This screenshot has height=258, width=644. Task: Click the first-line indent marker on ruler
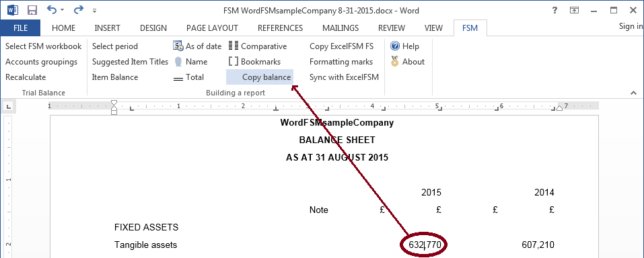(114, 103)
